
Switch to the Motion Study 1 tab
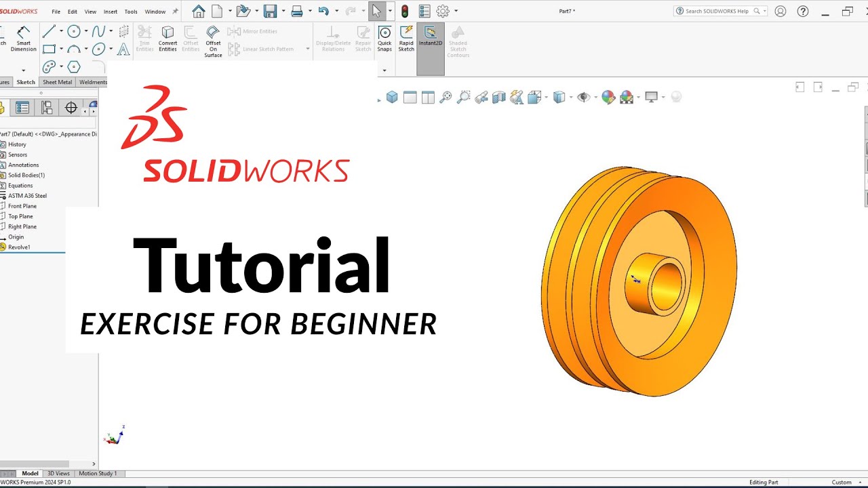click(x=98, y=473)
